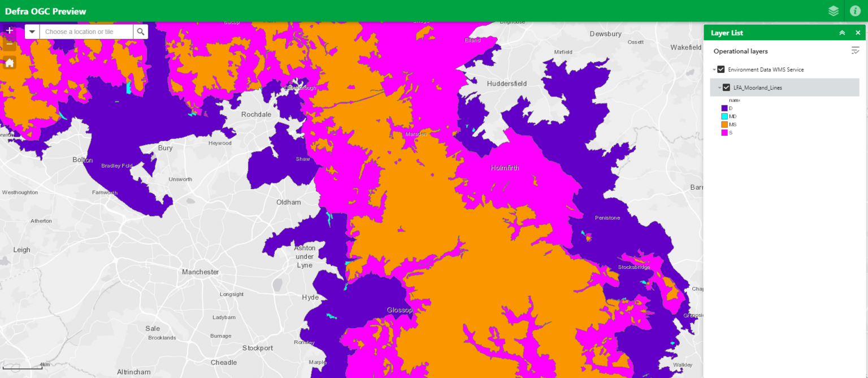868x378 pixels.
Task: Open the Layers icon in the green header
Action: (833, 10)
